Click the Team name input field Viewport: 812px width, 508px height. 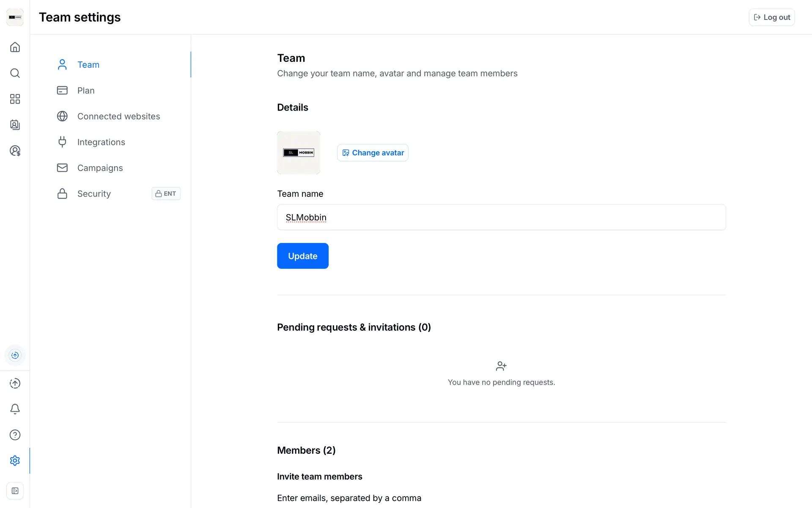coord(501,218)
